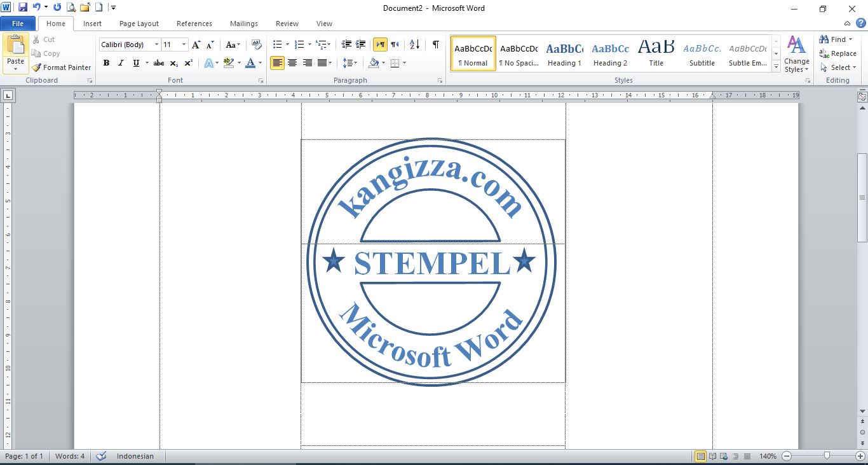This screenshot has width=868, height=465.
Task: Save the document from the quick access toolbar
Action: (23, 8)
